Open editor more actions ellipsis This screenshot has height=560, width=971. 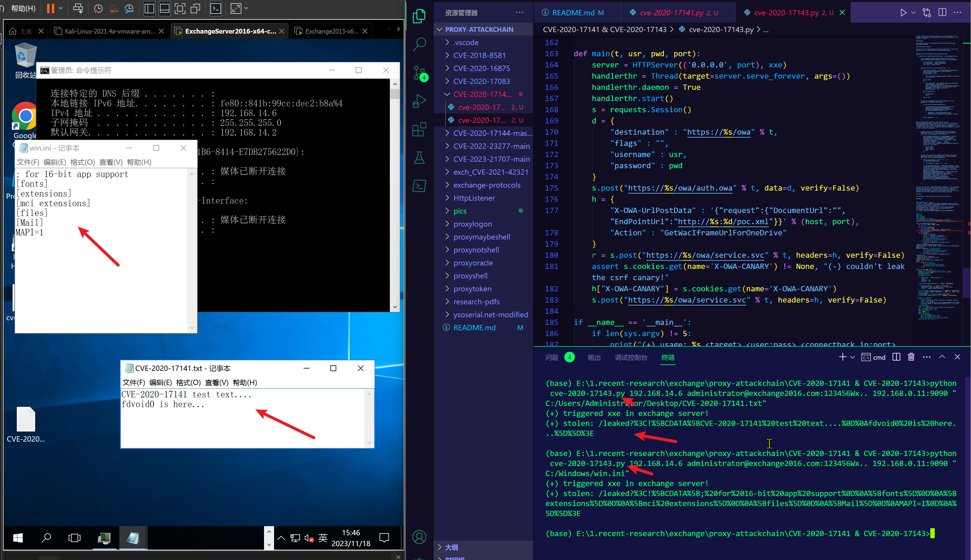pos(957,13)
